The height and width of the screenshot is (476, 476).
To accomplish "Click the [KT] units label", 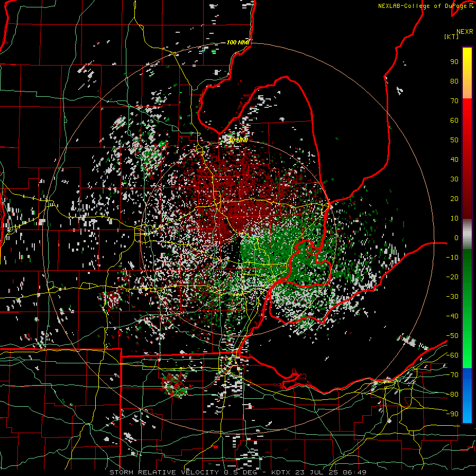I will point(452,36).
